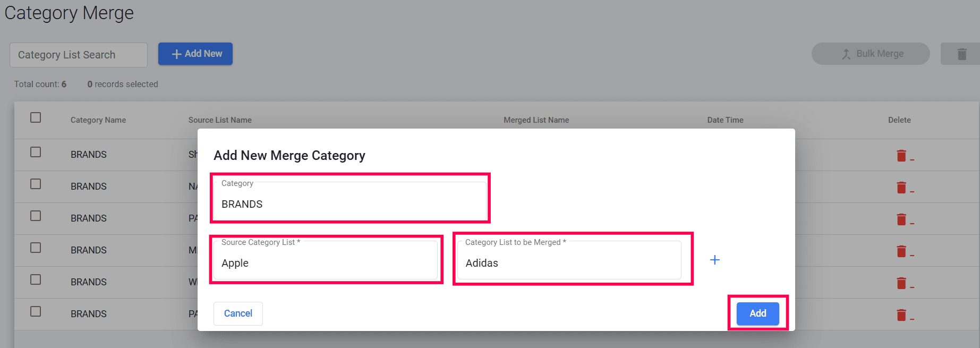Screen dimensions: 980x348
Task: Click the Category List Search field
Action: 79,55
